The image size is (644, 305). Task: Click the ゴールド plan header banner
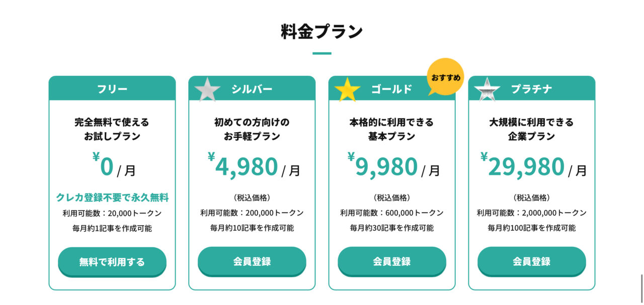click(x=391, y=87)
